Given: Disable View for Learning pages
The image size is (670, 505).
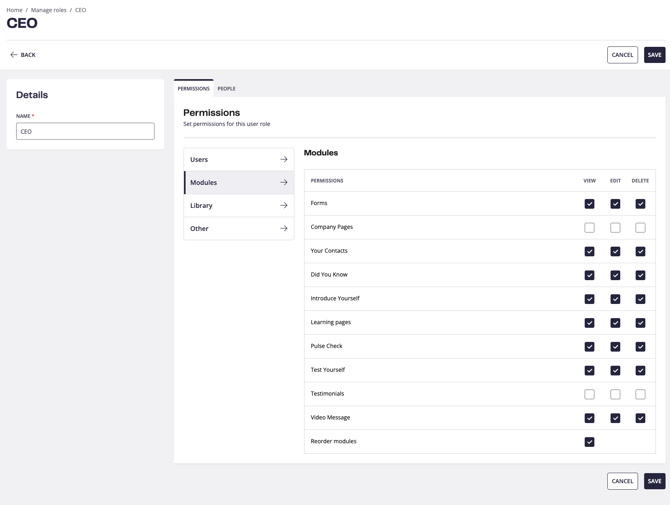Looking at the screenshot, I should click(x=589, y=323).
